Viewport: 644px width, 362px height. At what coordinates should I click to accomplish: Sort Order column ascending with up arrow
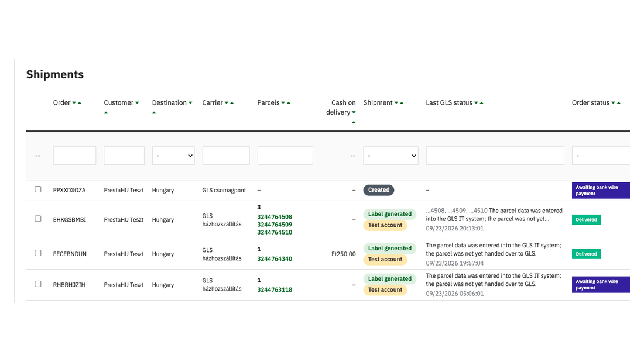(x=80, y=103)
